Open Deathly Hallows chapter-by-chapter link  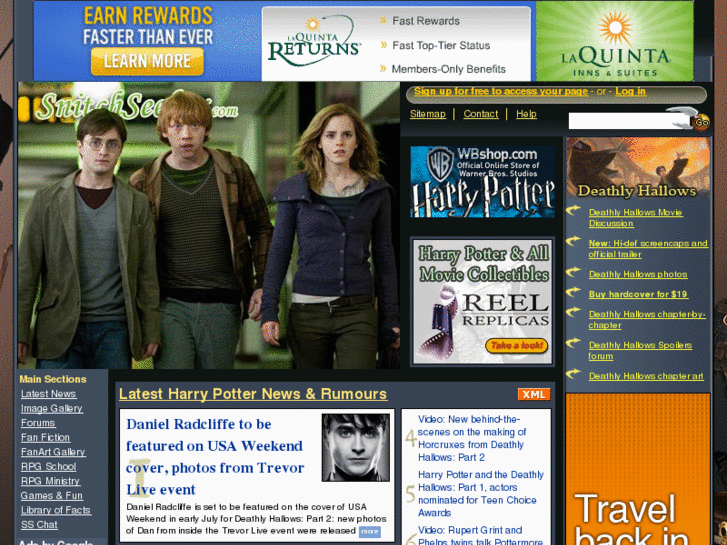click(x=647, y=320)
